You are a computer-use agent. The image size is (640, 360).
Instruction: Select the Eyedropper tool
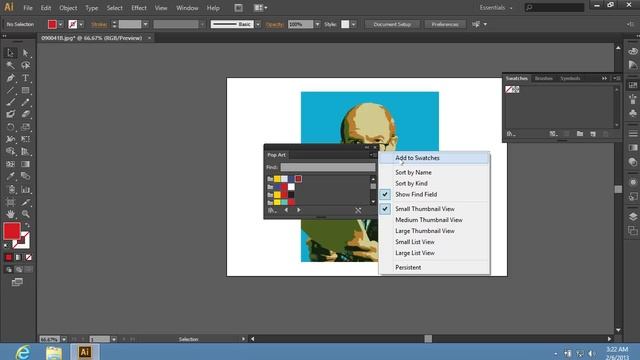pyautogui.click(x=11, y=176)
